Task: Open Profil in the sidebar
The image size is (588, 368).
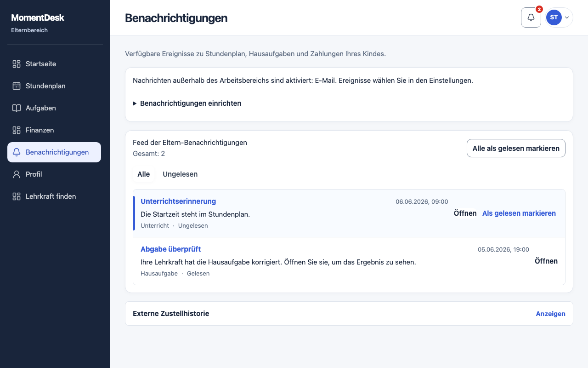Action: pyautogui.click(x=54, y=174)
